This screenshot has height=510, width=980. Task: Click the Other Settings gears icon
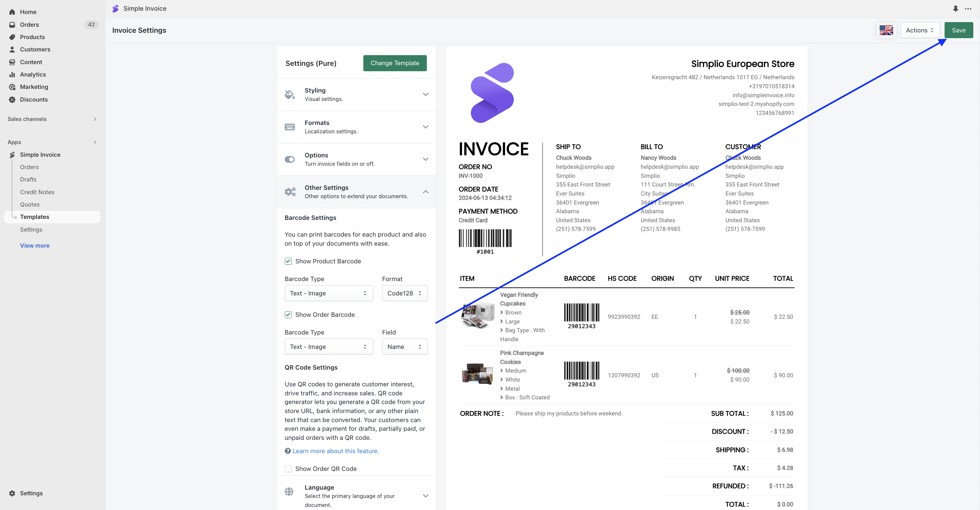pos(290,192)
